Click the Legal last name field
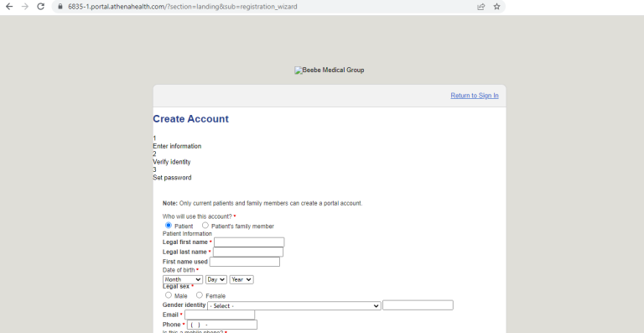The height and width of the screenshot is (333, 644). [x=248, y=252]
